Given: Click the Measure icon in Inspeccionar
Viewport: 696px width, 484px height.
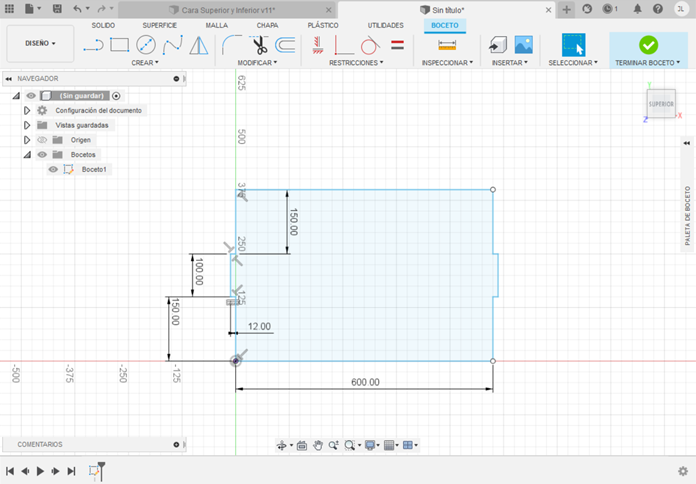Looking at the screenshot, I should (x=447, y=45).
